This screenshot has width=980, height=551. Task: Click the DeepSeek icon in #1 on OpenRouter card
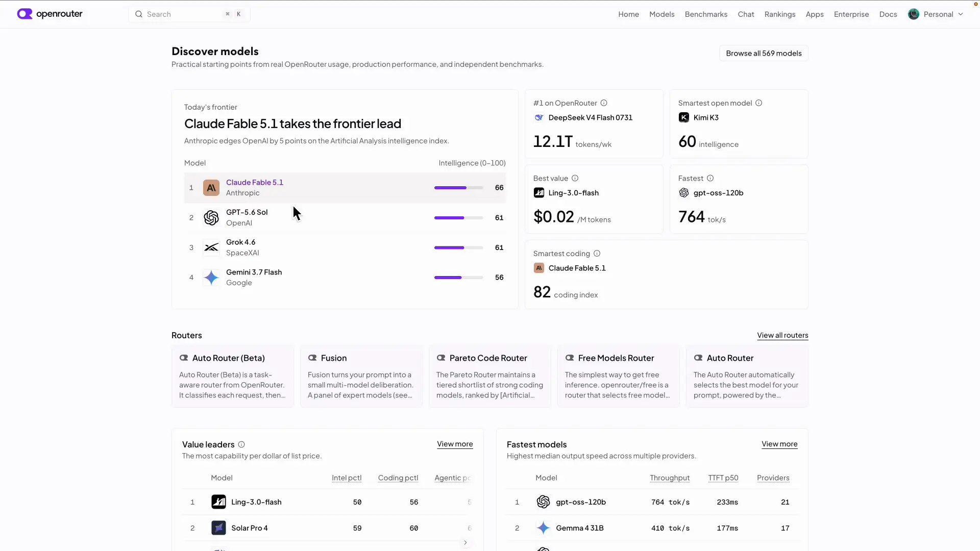(x=539, y=117)
